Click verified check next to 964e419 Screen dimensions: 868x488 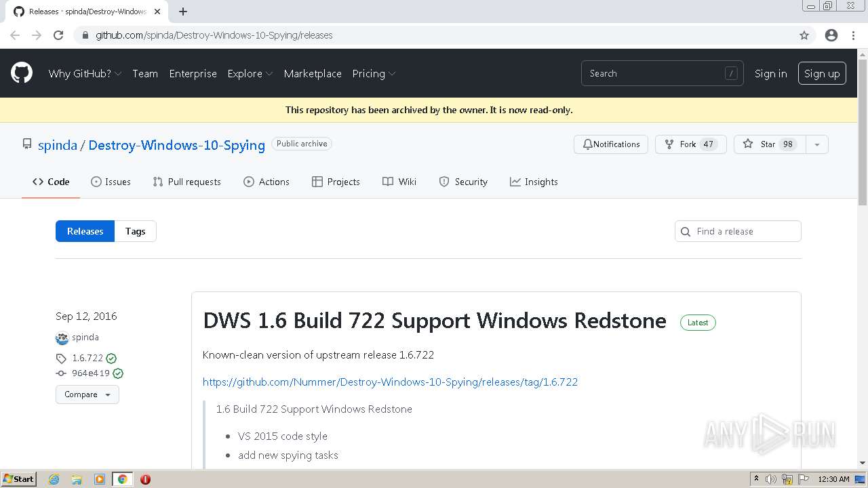118,373
